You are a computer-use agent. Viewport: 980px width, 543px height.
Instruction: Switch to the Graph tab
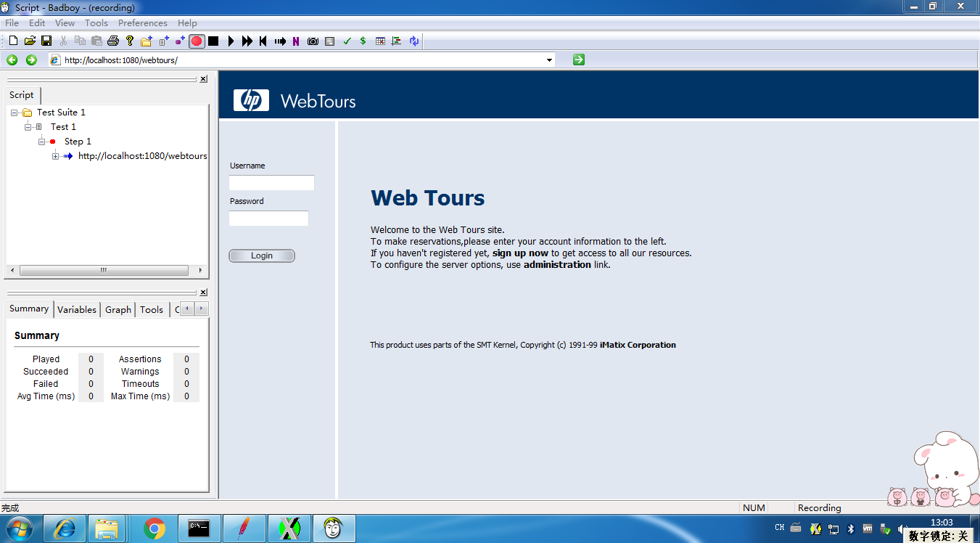point(118,310)
